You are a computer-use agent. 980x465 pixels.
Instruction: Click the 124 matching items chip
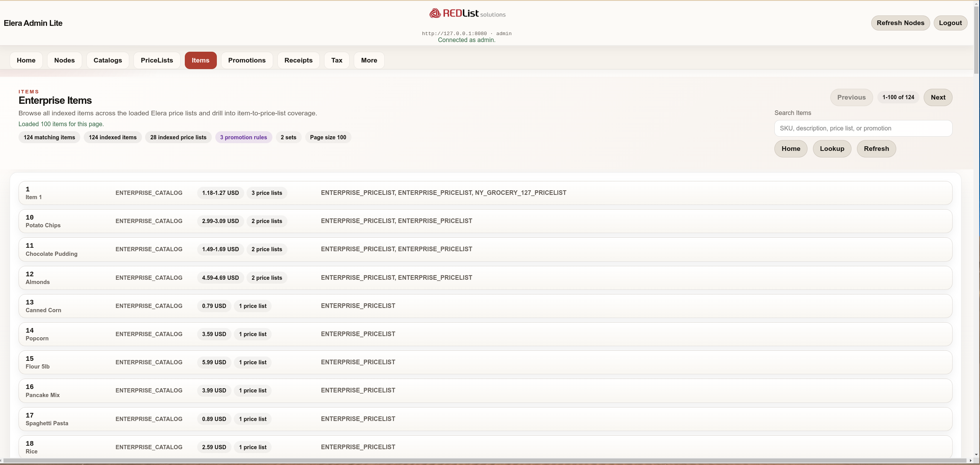click(49, 137)
